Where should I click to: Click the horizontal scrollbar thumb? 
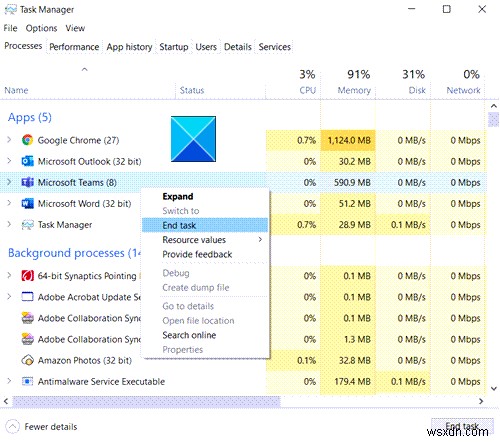tap(146, 401)
